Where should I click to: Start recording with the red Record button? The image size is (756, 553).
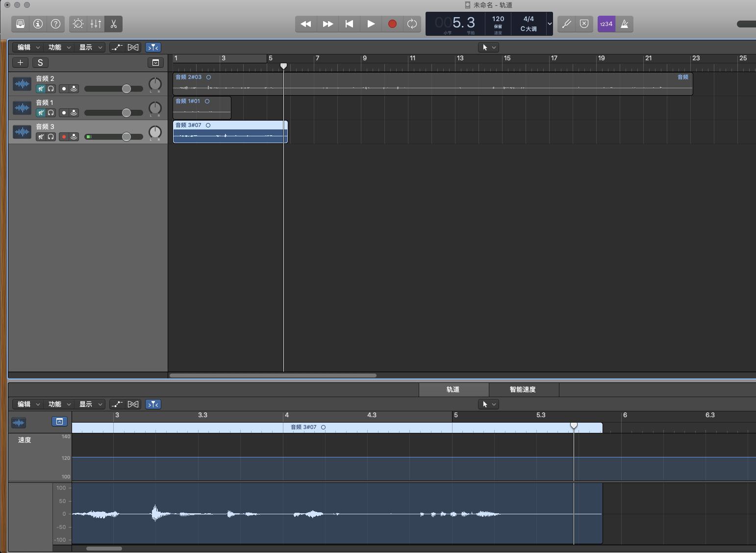pos(392,24)
